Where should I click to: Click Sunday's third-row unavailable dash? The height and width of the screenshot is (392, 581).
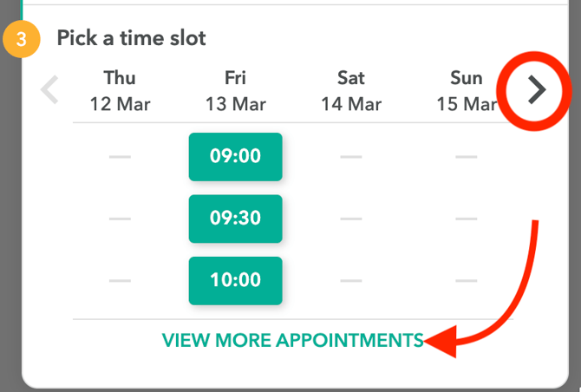466,281
